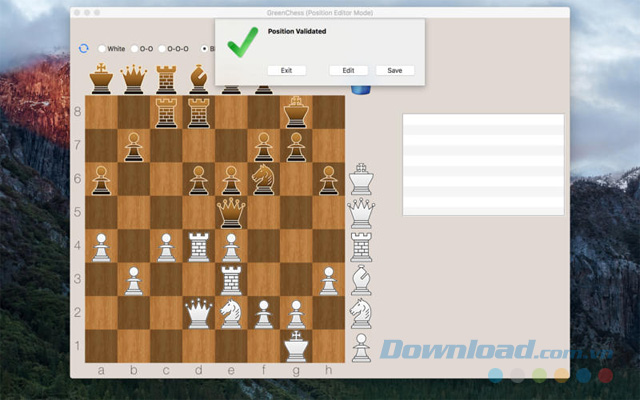Screen dimensions: 640x400
Task: Select the white queen on d2
Action: click(x=199, y=313)
